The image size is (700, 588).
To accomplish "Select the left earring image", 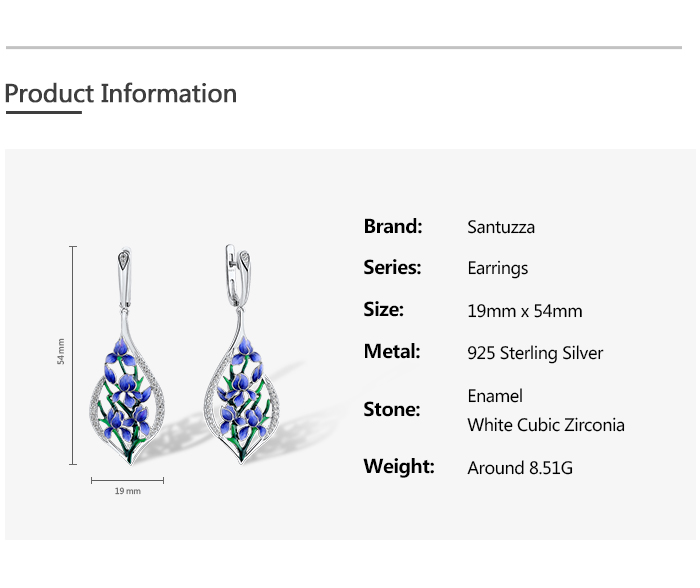I will click(x=129, y=358).
